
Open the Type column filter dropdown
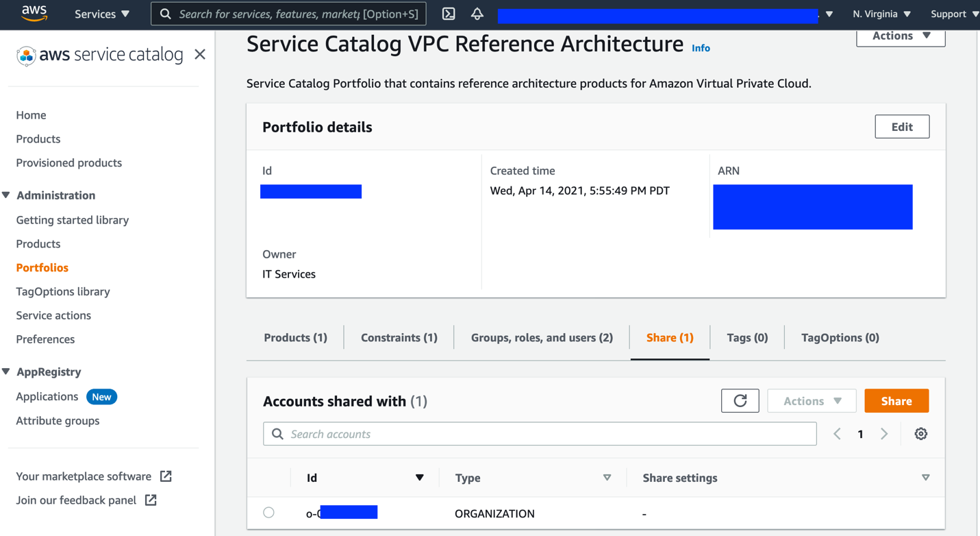pos(607,477)
